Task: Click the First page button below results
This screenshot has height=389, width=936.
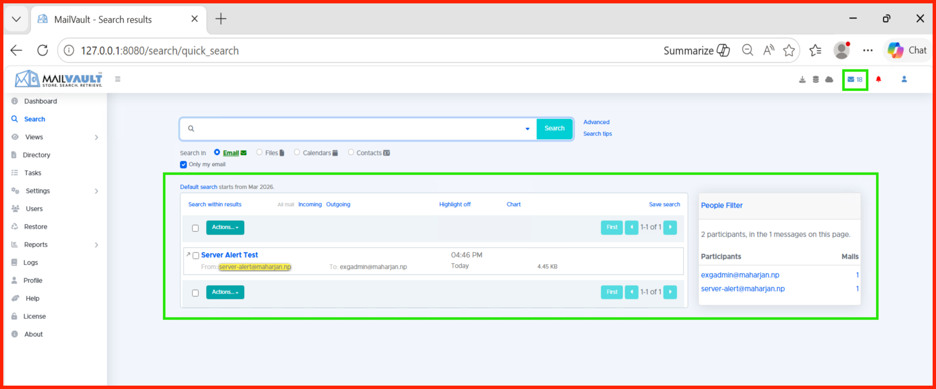Action: (x=611, y=292)
